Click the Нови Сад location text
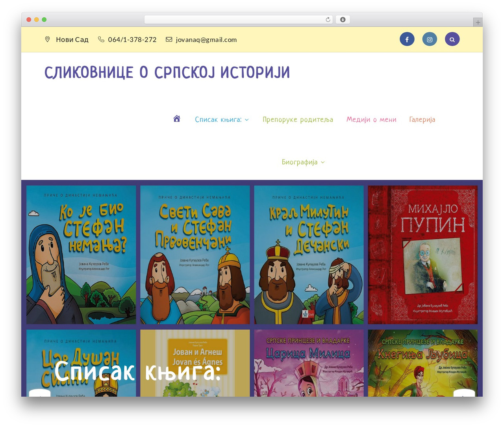 72,39
